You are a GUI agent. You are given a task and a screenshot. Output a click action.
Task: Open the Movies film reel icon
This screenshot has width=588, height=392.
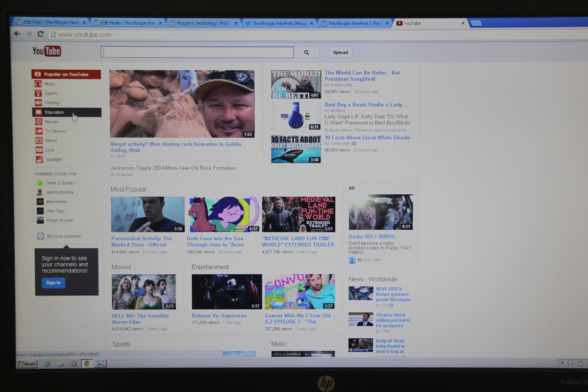point(39,121)
